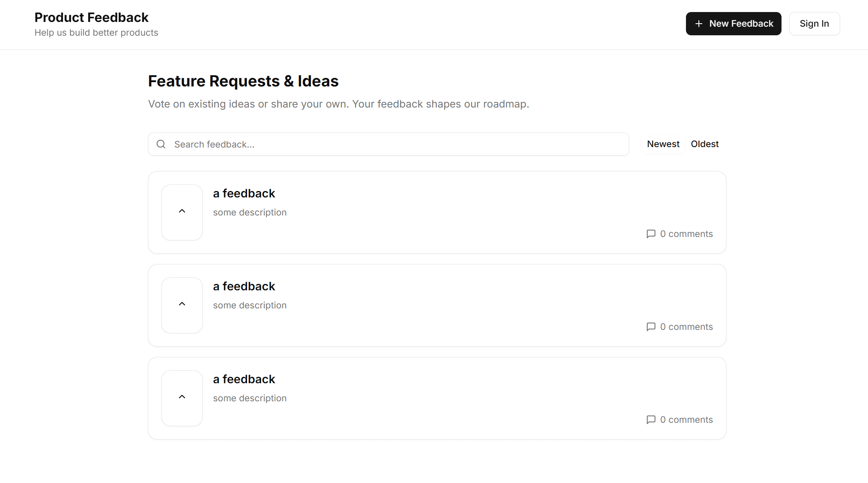Click '0 comments' on the last feedback card
The image size is (868, 483).
coord(686,420)
